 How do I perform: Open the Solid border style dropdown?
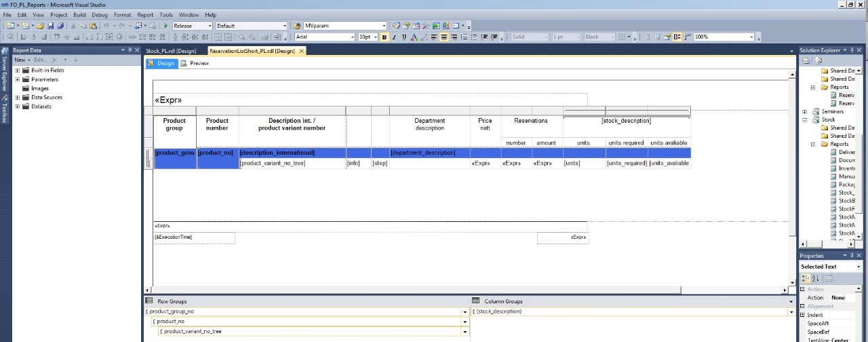(x=545, y=37)
